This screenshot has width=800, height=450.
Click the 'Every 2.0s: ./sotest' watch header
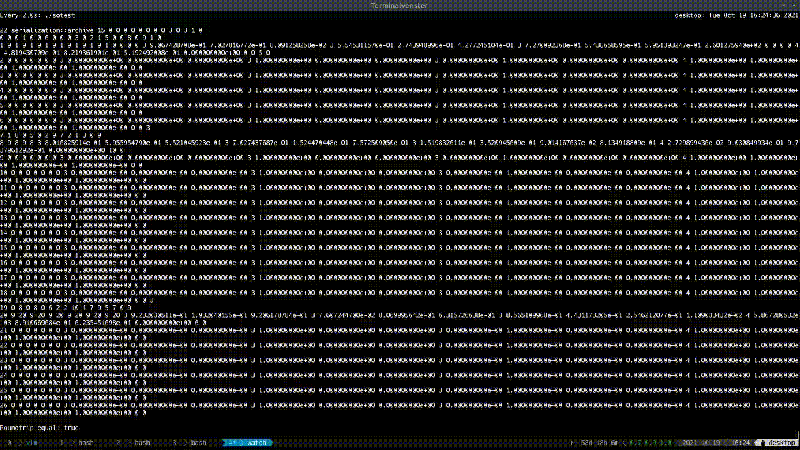pos(38,16)
